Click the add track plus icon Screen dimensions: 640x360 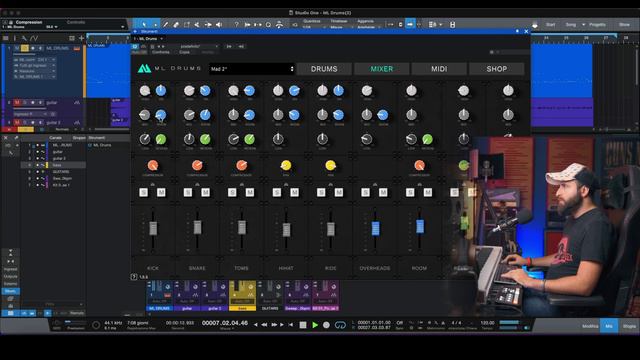click(81, 38)
